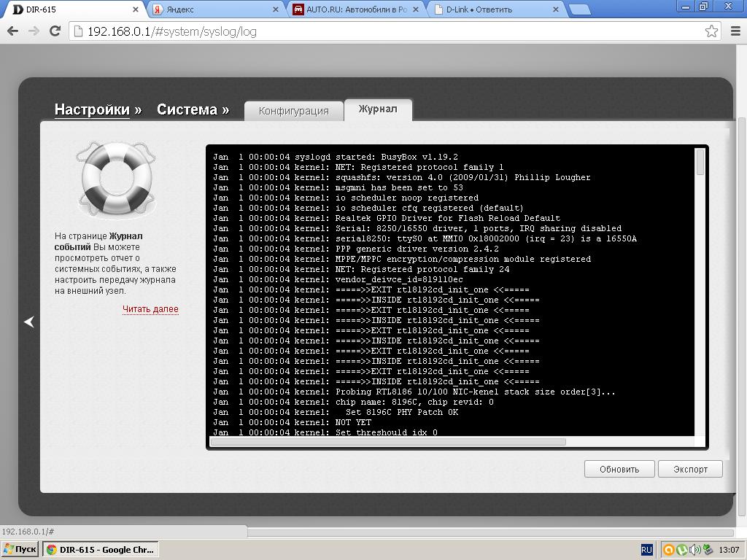This screenshot has width=747, height=560.
Task: Click the browser back arrow button
Action: point(12,31)
